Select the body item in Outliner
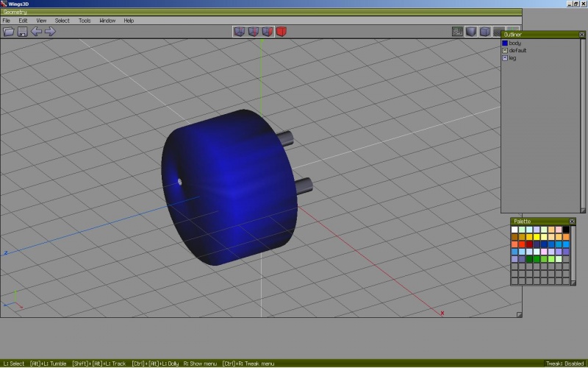Viewport: 588px width, 368px height. [x=514, y=43]
